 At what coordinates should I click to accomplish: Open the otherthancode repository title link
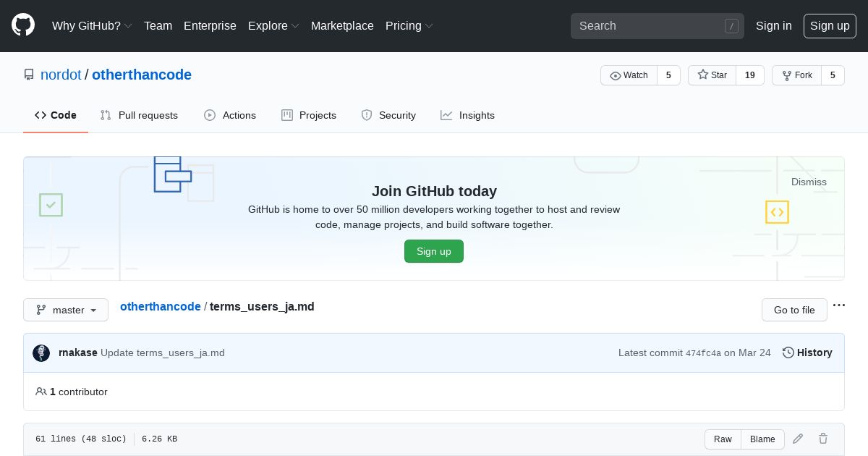[142, 75]
